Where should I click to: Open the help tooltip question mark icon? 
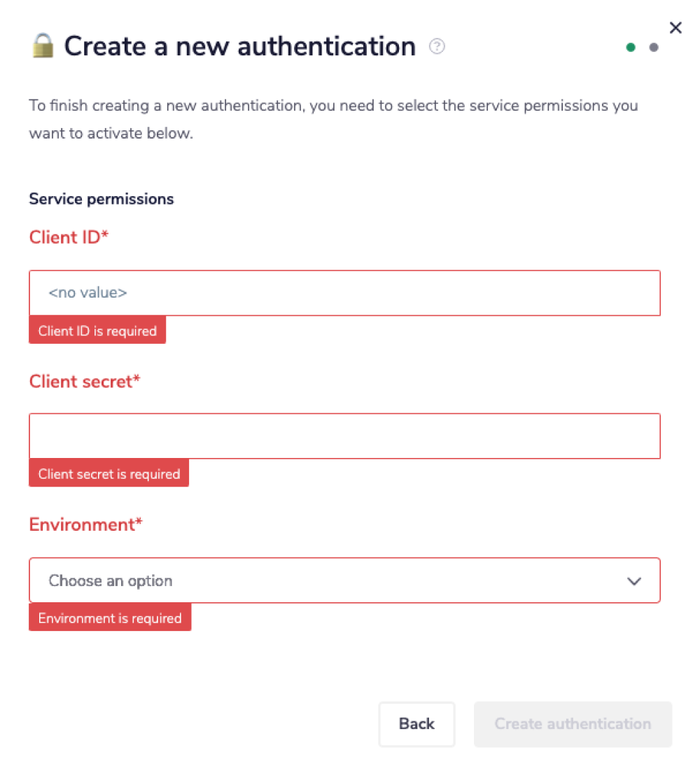pyautogui.click(x=437, y=46)
